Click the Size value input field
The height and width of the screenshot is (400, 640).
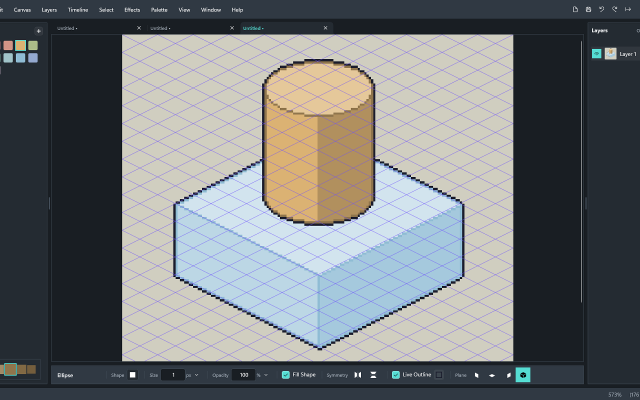point(173,375)
